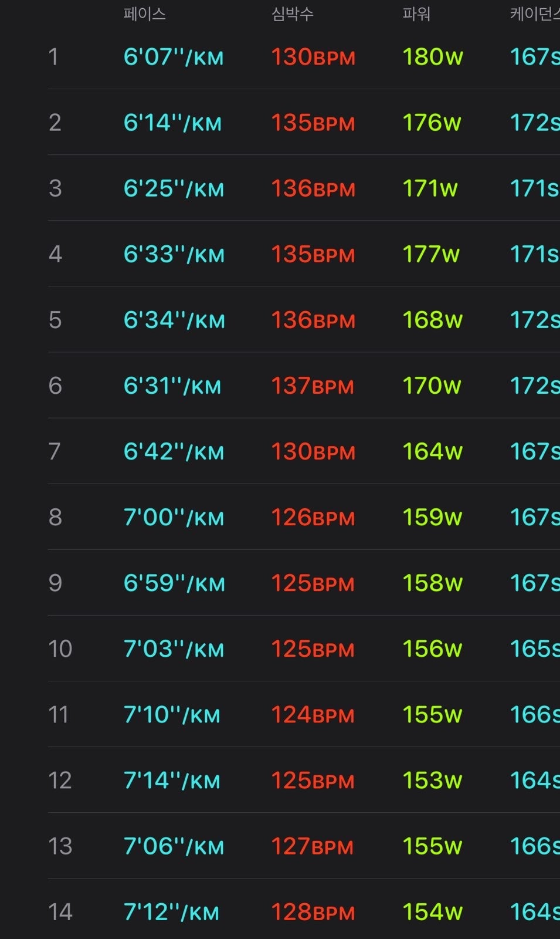Tap the 168W power in split 5
Screen dimensions: 560x939
click(432, 320)
